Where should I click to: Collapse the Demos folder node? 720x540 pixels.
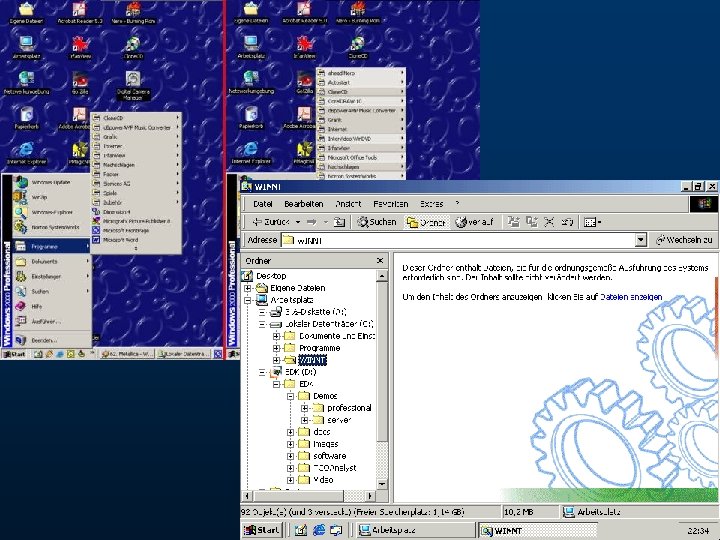coord(291,396)
